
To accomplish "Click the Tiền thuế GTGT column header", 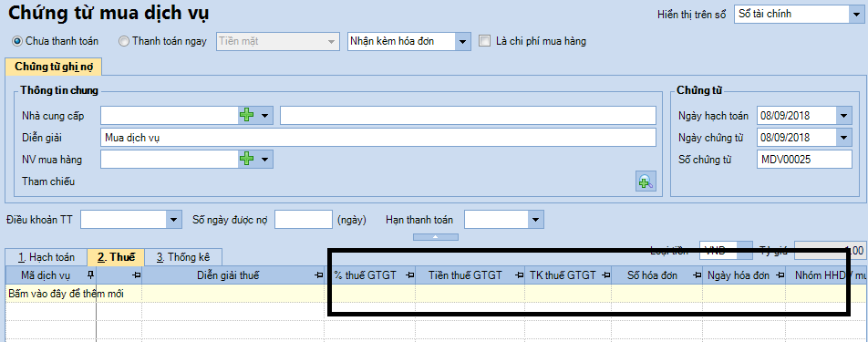I will (x=470, y=275).
